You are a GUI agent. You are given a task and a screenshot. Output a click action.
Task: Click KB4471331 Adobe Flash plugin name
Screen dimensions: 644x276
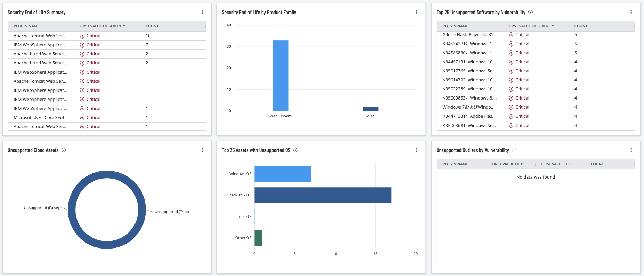tap(469, 116)
